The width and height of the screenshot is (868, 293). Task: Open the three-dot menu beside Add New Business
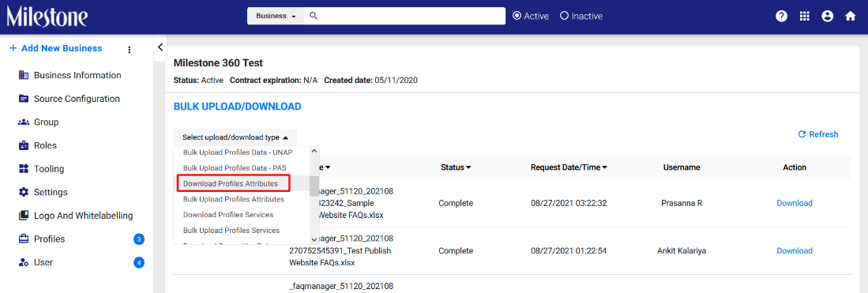(x=130, y=50)
